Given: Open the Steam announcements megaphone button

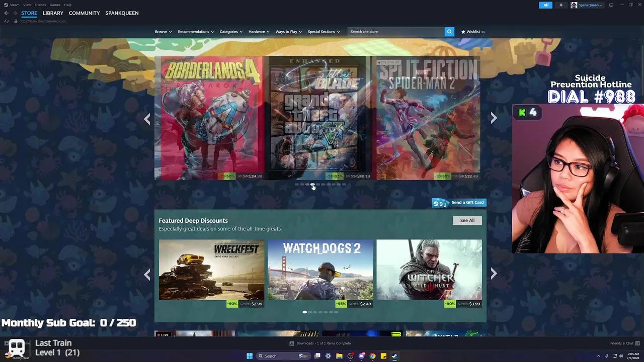Looking at the screenshot, I should (546, 5).
